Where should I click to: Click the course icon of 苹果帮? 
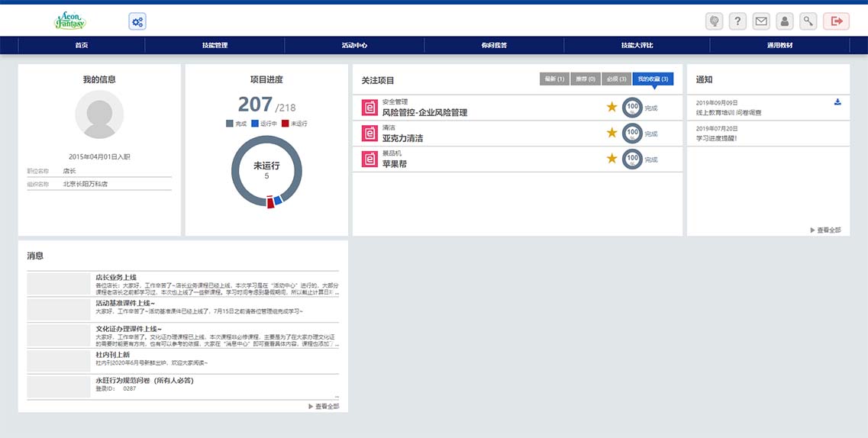[x=369, y=159]
